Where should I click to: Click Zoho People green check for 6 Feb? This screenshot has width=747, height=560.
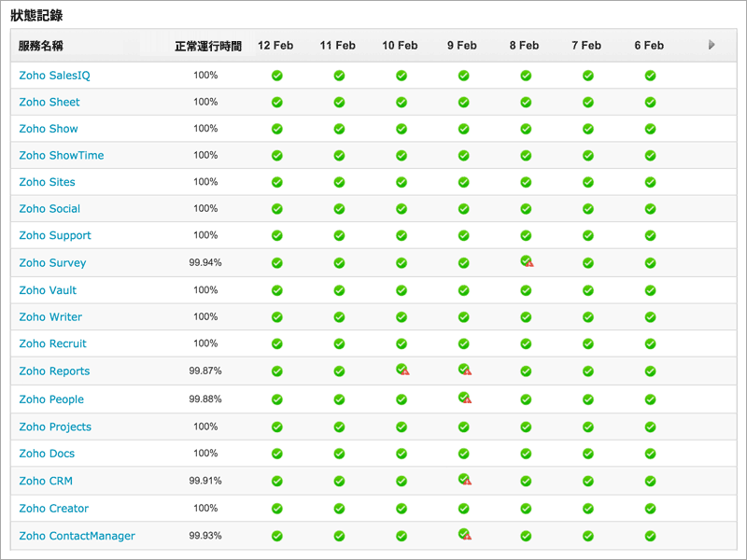pos(650,399)
